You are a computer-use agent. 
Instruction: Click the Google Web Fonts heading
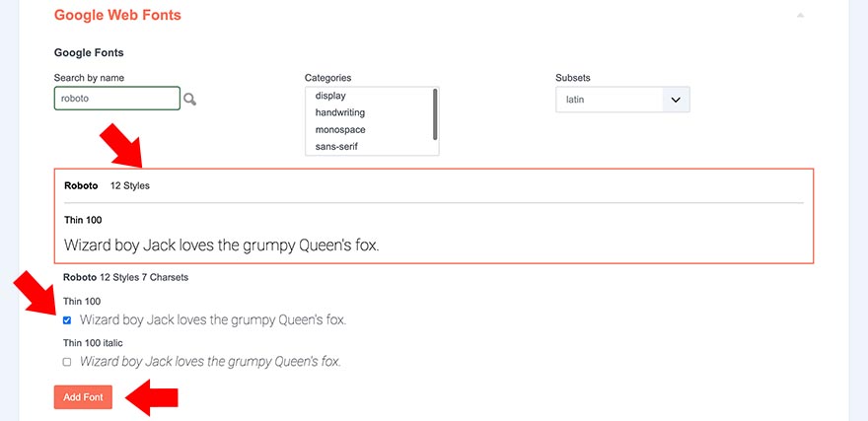tap(117, 16)
